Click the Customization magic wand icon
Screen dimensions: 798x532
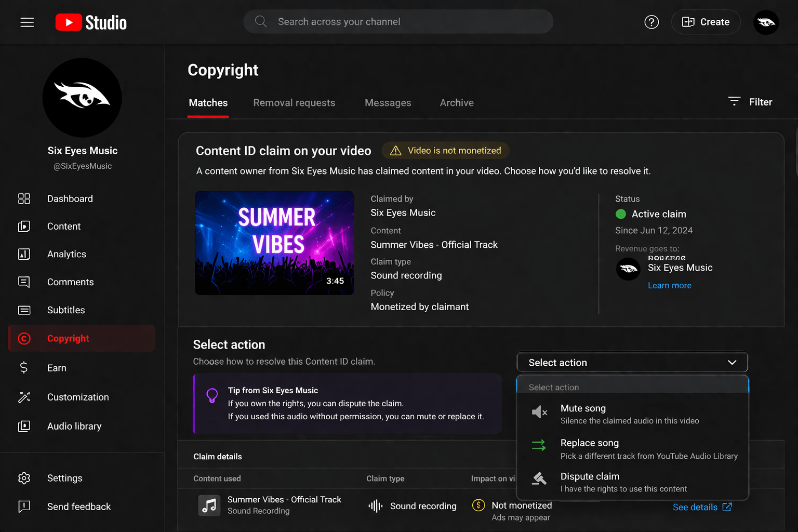[x=24, y=397]
